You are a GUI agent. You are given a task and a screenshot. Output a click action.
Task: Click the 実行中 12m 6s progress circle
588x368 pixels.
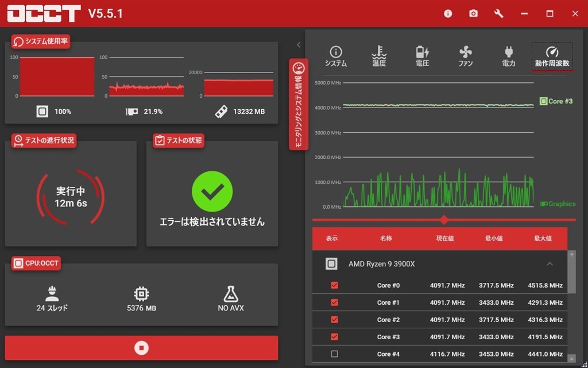click(71, 197)
